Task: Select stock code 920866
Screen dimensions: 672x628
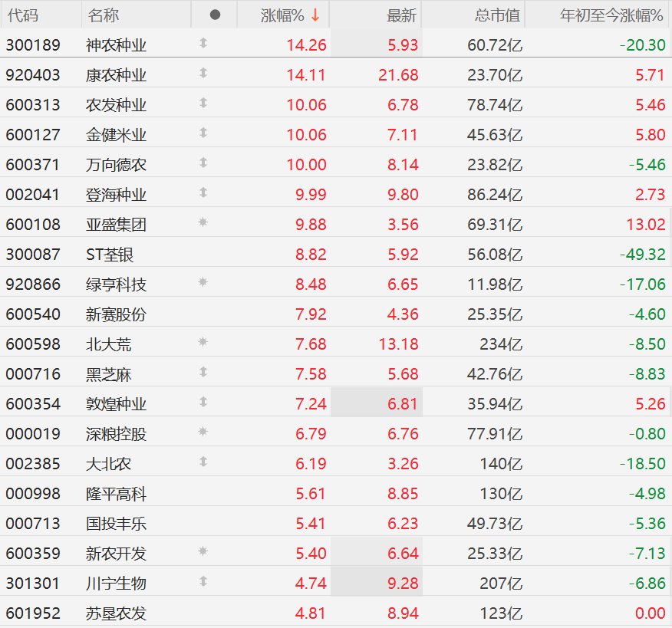Action: pos(33,284)
